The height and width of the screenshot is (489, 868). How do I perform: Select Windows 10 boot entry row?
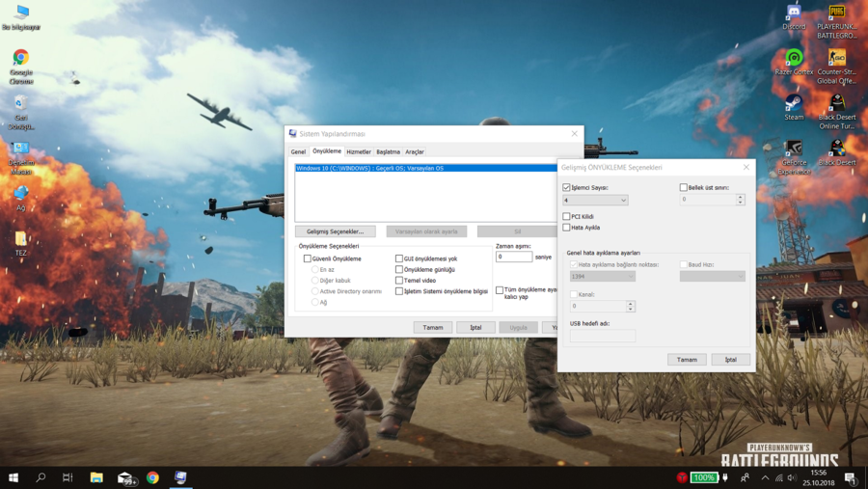coord(426,168)
